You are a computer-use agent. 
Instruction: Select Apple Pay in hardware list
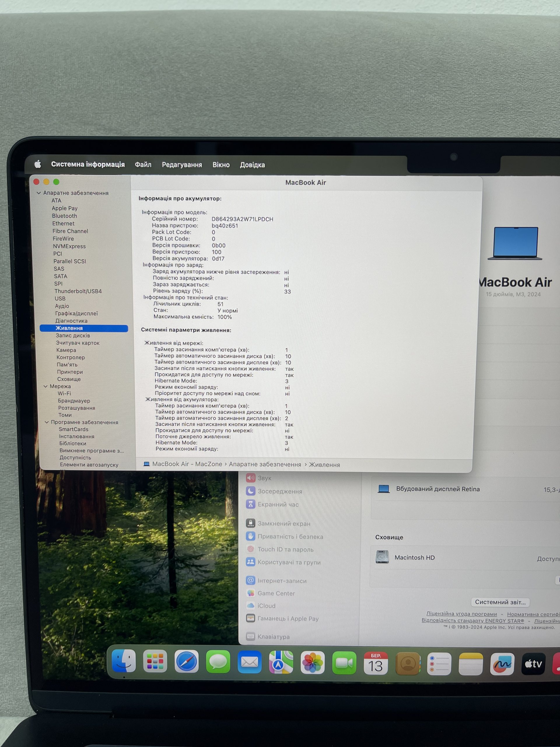click(x=64, y=208)
